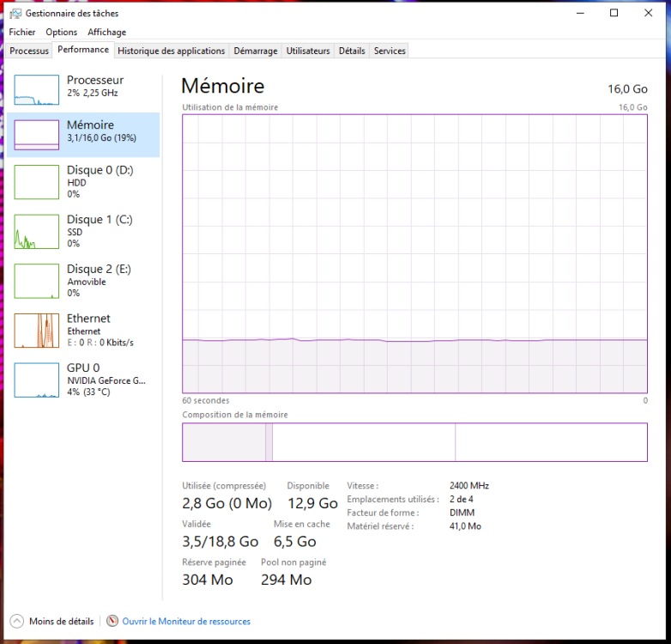Click the Task Manager app icon in title bar
This screenshot has height=644, width=671.
(15, 14)
